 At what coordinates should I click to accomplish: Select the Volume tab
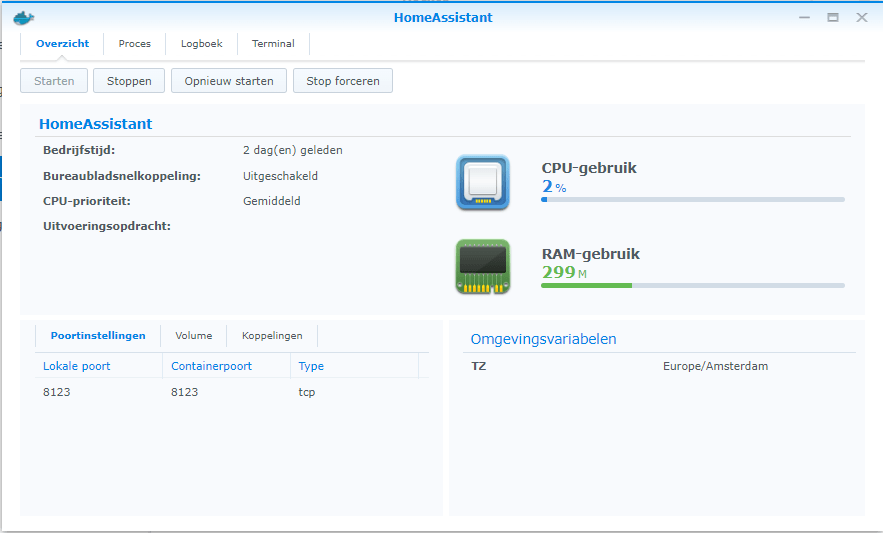[194, 336]
